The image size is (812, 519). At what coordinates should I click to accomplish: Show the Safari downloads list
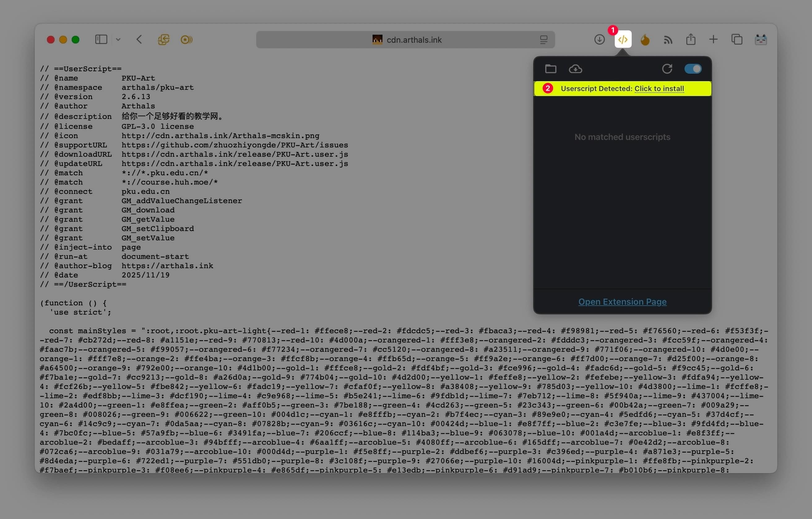coord(599,39)
